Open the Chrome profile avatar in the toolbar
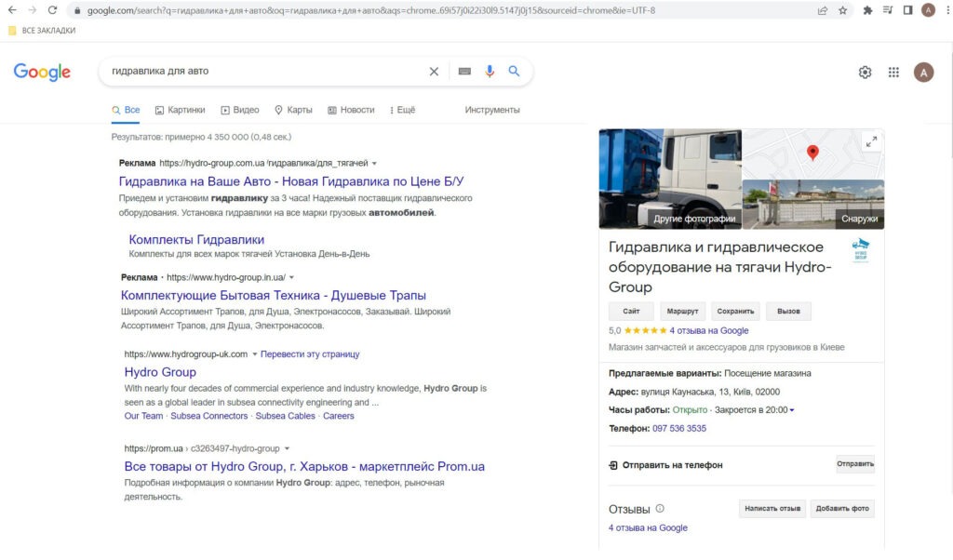The image size is (953, 560). (928, 10)
